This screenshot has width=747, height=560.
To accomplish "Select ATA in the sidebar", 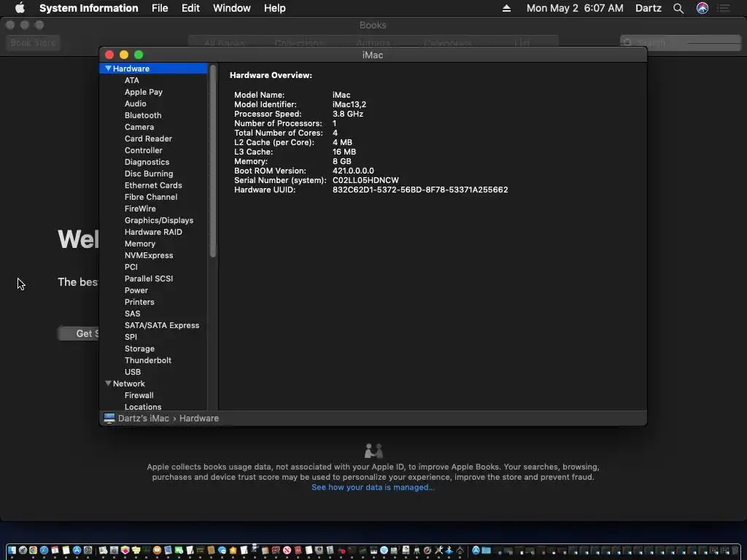I will click(132, 80).
